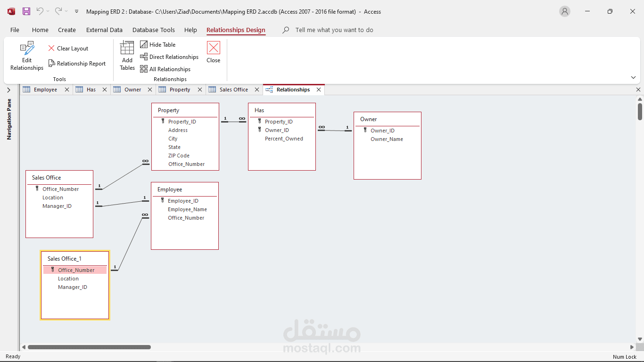Click the X at far right of tab bar

click(x=638, y=90)
